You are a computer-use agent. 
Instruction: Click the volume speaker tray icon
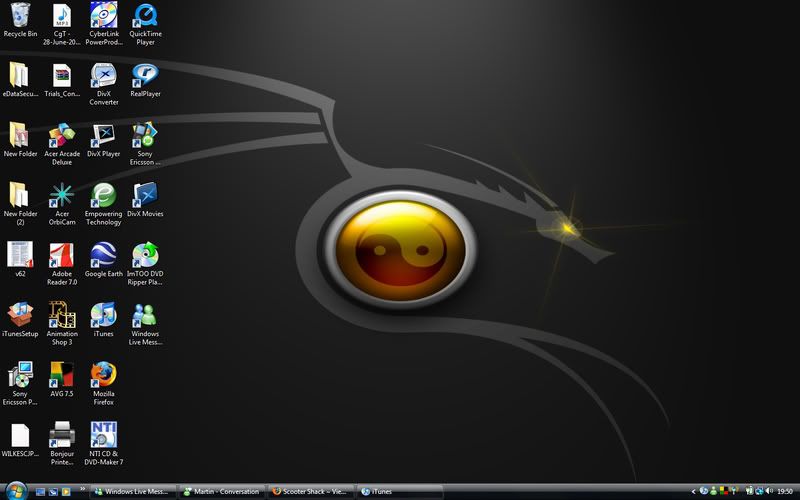point(768,492)
